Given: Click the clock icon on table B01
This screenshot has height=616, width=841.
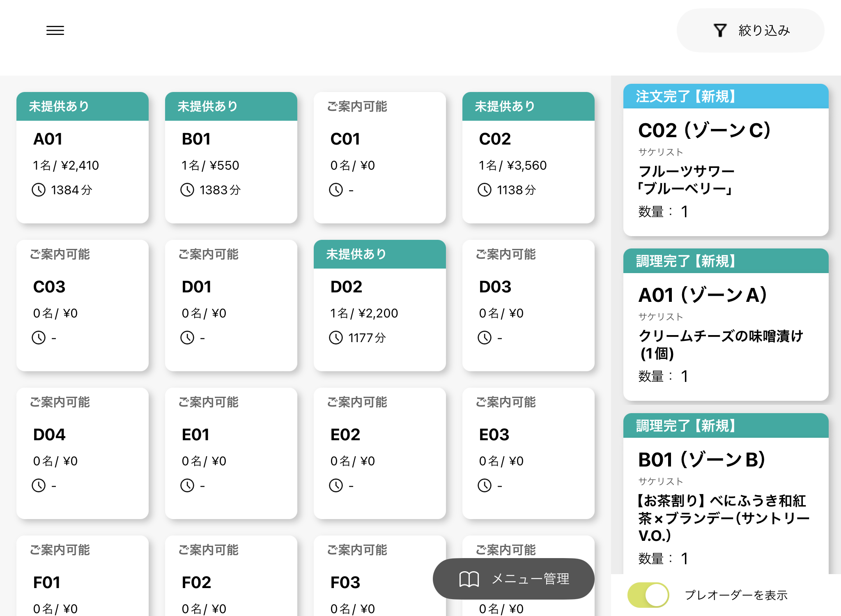Looking at the screenshot, I should pos(187,190).
